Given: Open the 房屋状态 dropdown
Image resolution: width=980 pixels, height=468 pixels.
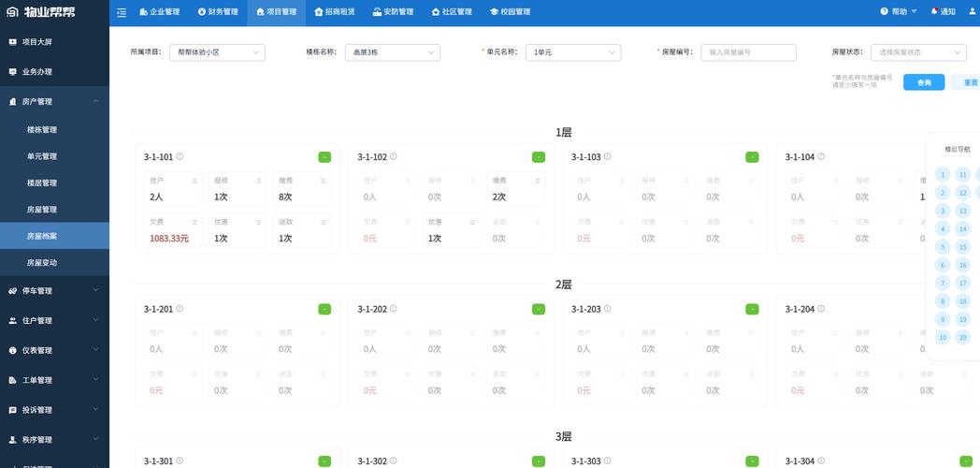Looking at the screenshot, I should coord(918,52).
